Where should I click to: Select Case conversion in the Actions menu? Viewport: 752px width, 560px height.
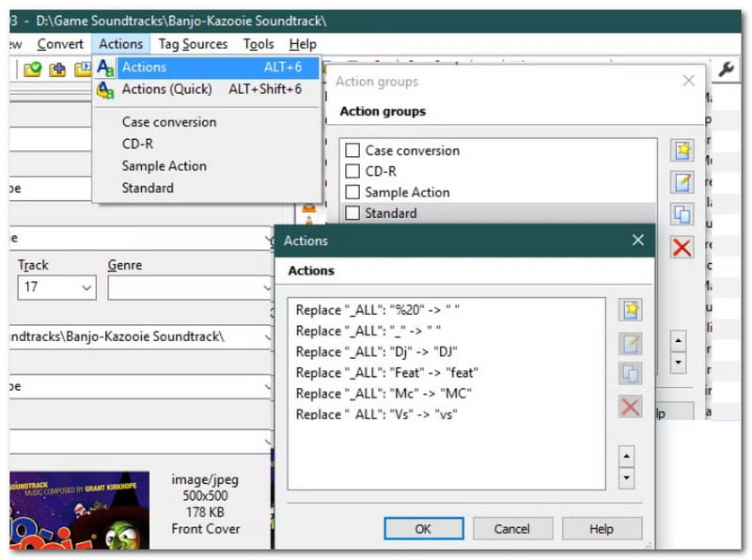click(x=207, y=122)
